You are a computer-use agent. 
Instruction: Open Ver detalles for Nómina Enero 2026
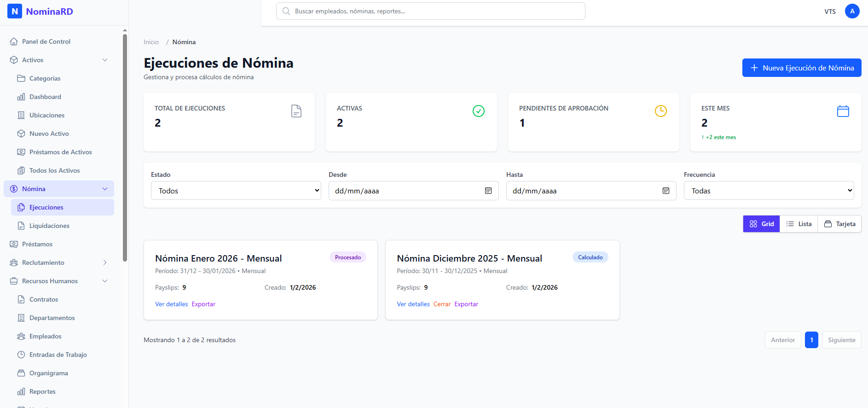pyautogui.click(x=172, y=304)
